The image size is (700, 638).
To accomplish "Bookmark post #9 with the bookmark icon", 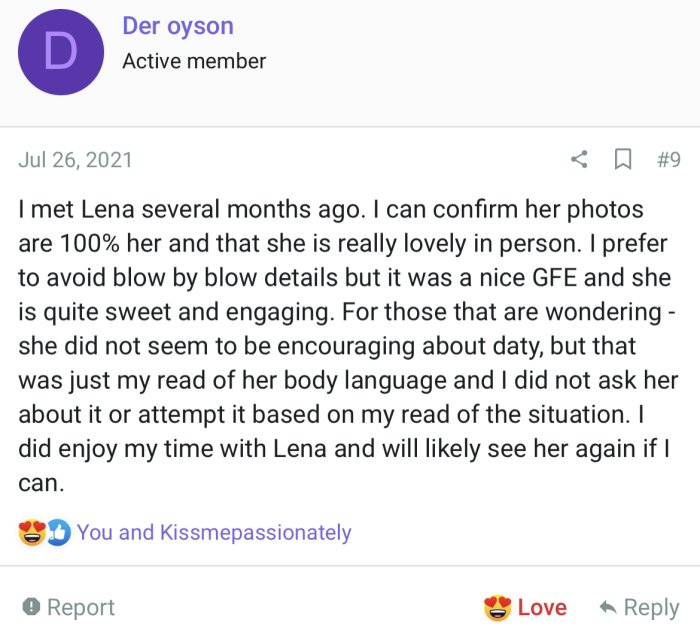I will pos(622,159).
